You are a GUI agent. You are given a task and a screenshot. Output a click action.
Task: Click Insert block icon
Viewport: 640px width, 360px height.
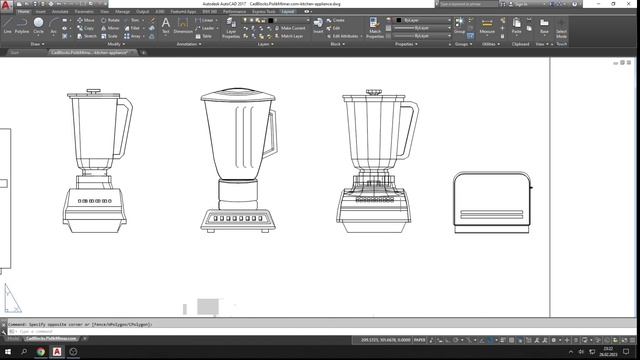pos(318,25)
